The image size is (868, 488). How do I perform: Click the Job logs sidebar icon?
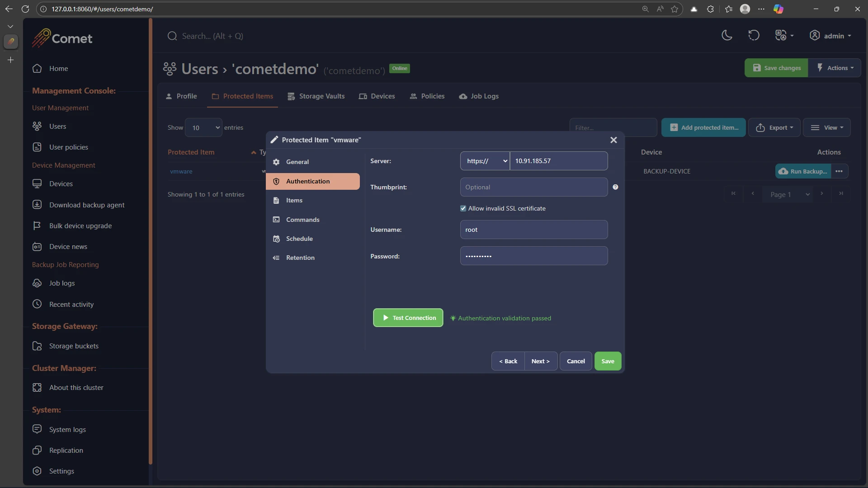pyautogui.click(x=37, y=283)
